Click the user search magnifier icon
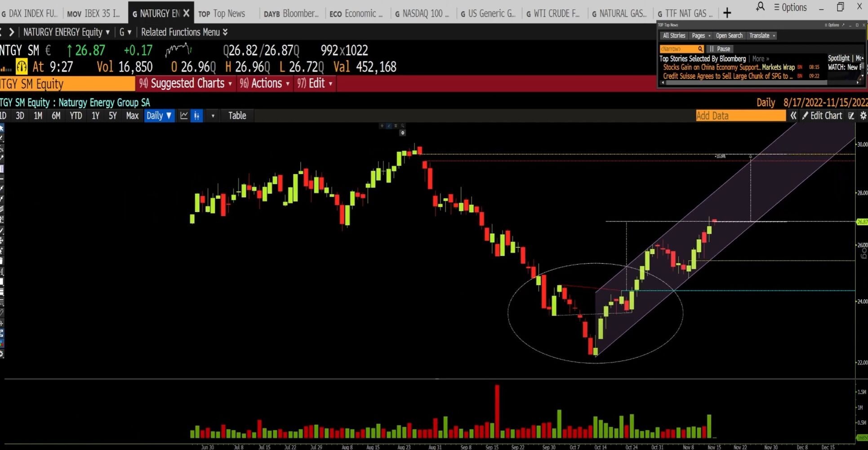868x450 pixels. 760,7
